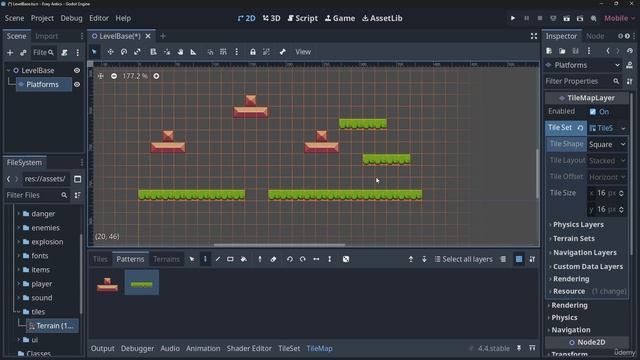Expand the Terrain Sets section
Image resolution: width=640 pixels, height=360 pixels.
pyautogui.click(x=573, y=238)
